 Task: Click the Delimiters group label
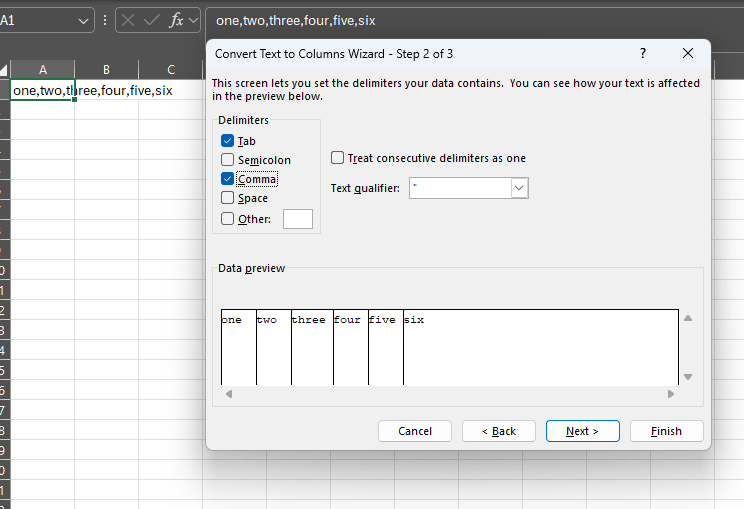pyautogui.click(x=243, y=120)
